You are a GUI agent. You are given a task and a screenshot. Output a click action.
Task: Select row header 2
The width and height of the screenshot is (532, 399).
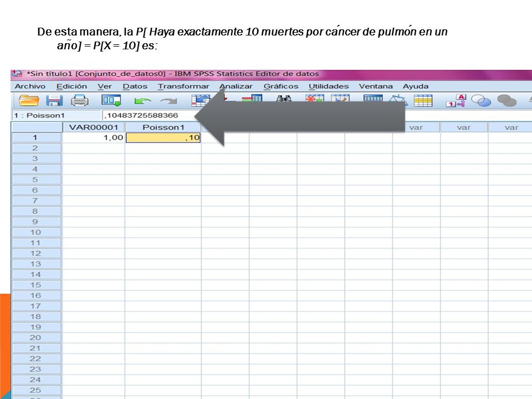[x=37, y=148]
